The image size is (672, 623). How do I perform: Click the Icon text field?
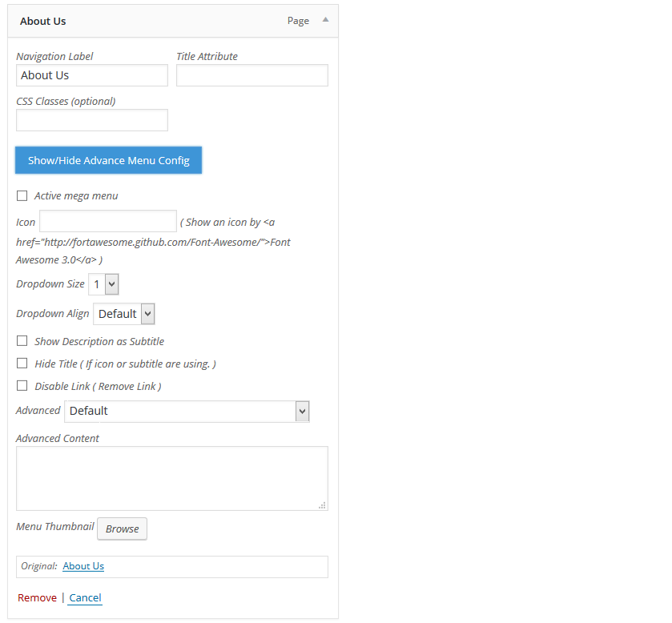click(x=108, y=221)
